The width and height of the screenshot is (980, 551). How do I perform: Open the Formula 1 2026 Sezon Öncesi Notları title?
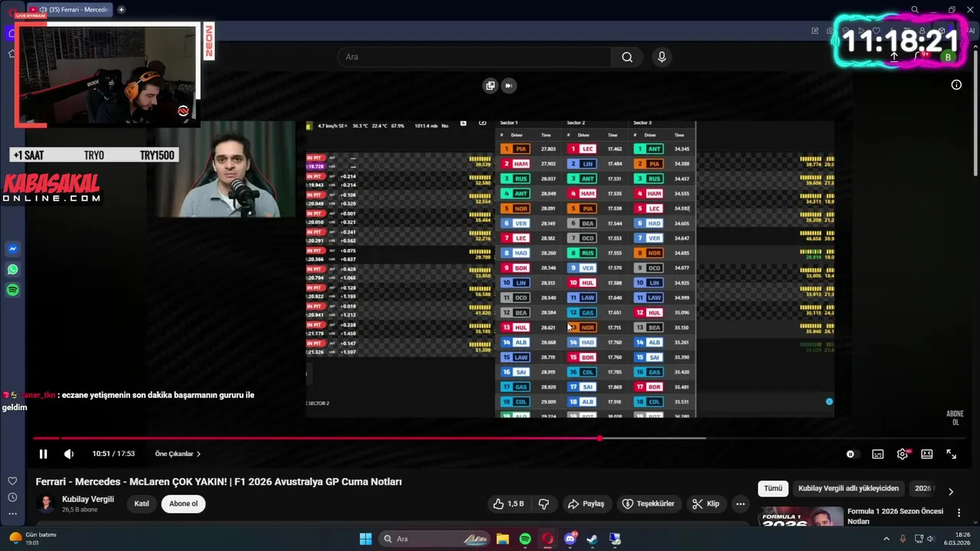pos(895,516)
